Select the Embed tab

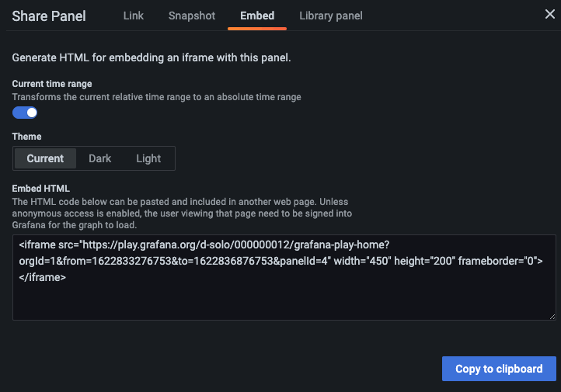(x=257, y=16)
